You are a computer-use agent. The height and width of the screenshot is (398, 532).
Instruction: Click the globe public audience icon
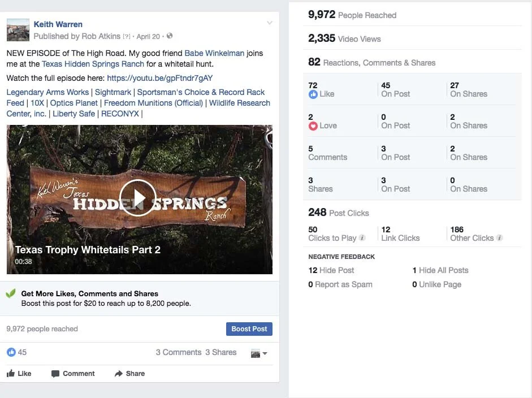tap(170, 36)
